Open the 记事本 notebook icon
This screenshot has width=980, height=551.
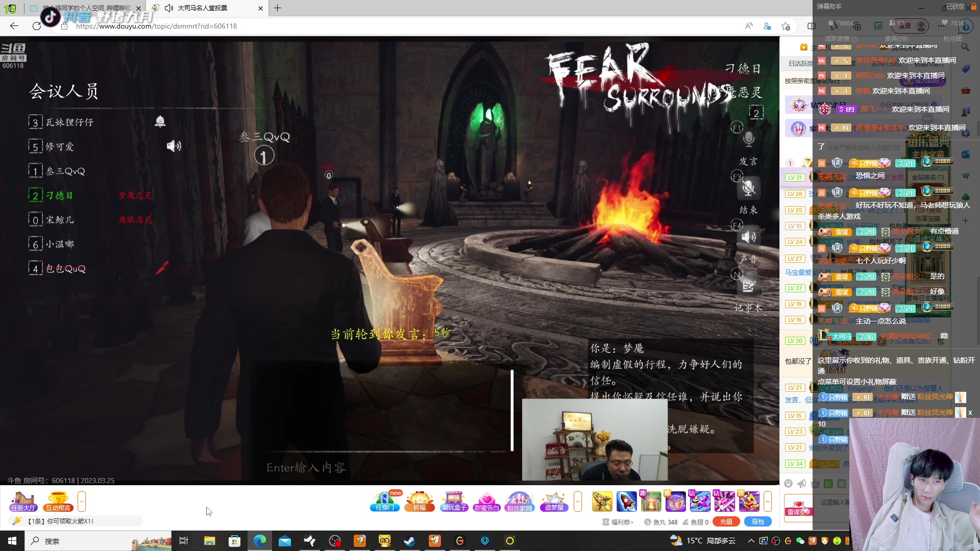(749, 286)
